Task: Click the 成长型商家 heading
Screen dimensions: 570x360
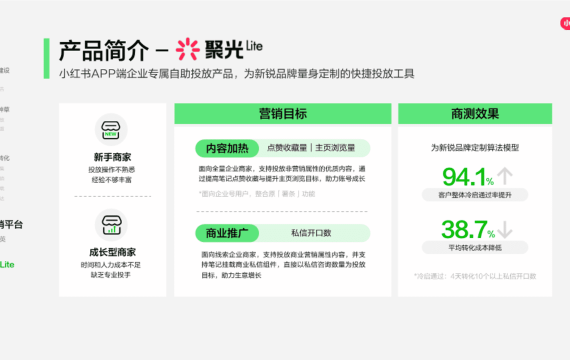Action: tap(112, 252)
